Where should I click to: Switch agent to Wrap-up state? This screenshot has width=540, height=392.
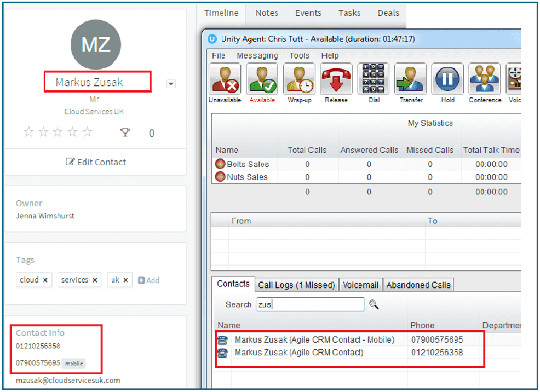299,79
